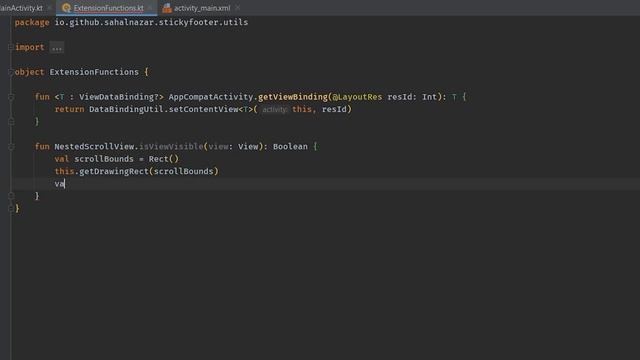Collapse the object ExtensionFunctions block
The image size is (640, 360).
pos(11,72)
